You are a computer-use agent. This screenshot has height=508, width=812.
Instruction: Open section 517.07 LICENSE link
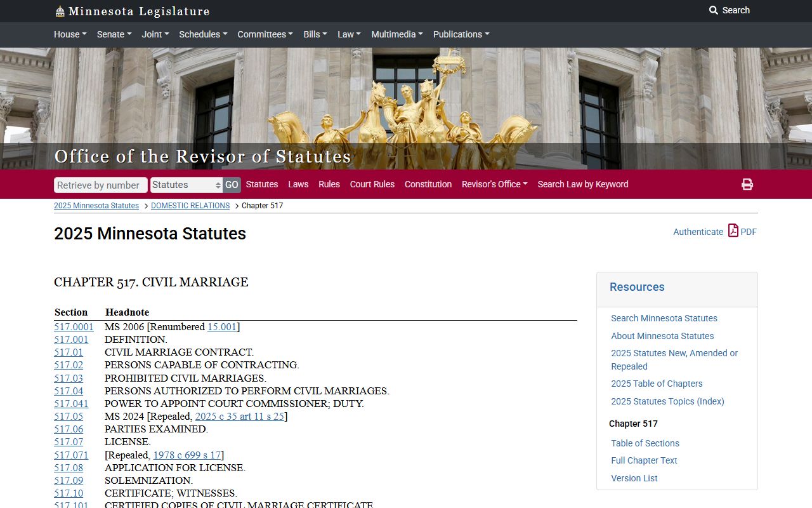click(69, 442)
